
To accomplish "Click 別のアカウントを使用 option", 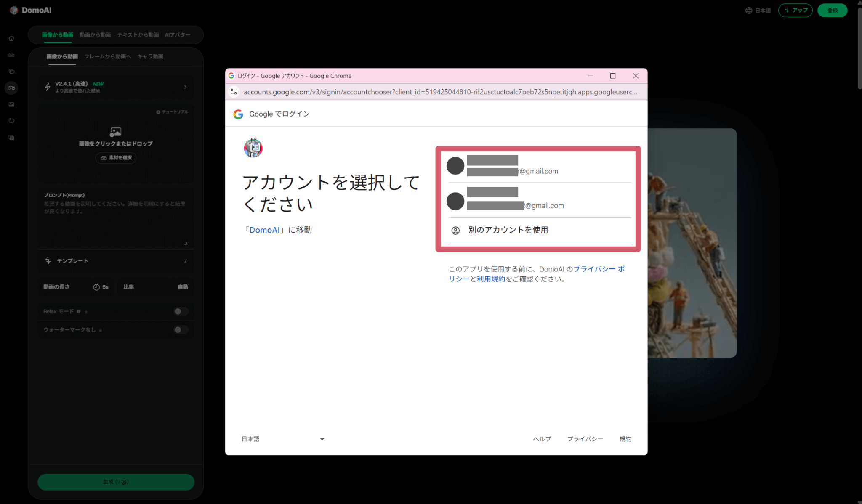I will point(508,230).
